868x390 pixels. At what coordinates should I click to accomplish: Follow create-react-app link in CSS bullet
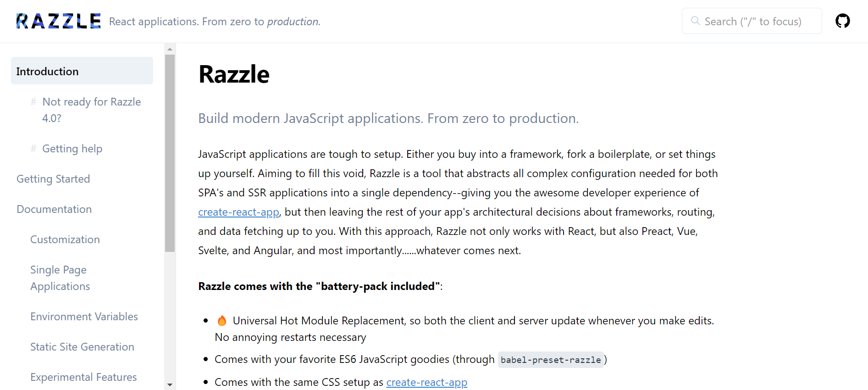(427, 382)
